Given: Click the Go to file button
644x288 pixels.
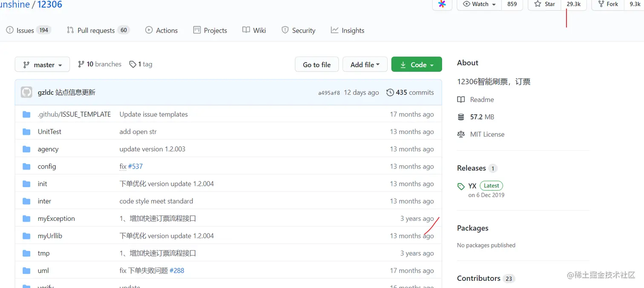Looking at the screenshot, I should 317,65.
